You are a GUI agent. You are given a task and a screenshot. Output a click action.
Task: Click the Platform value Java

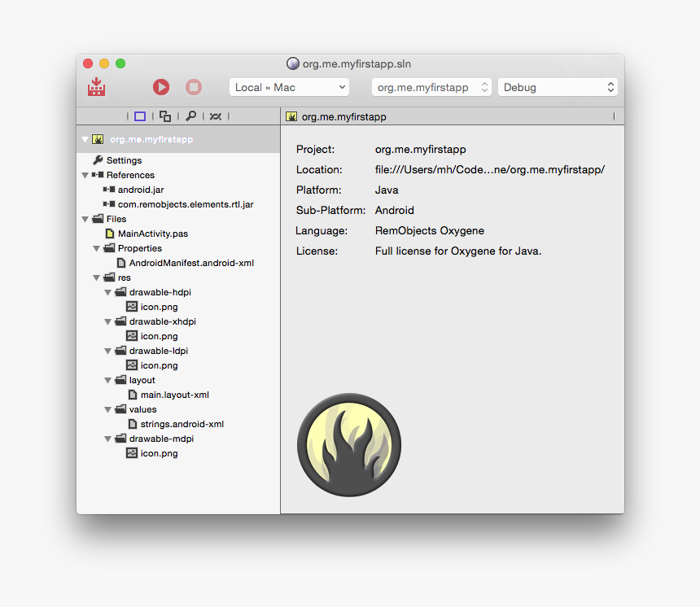pos(387,190)
